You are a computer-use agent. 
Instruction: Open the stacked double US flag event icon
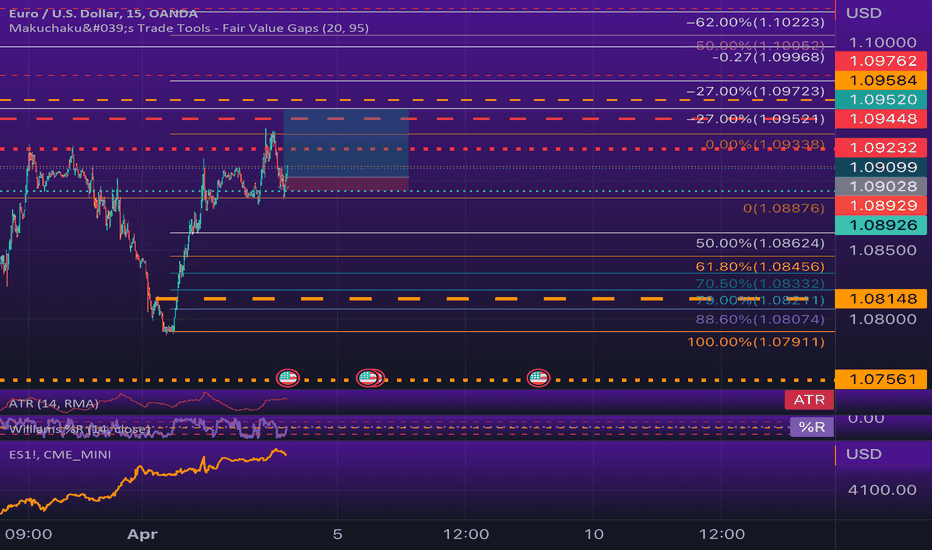370,378
